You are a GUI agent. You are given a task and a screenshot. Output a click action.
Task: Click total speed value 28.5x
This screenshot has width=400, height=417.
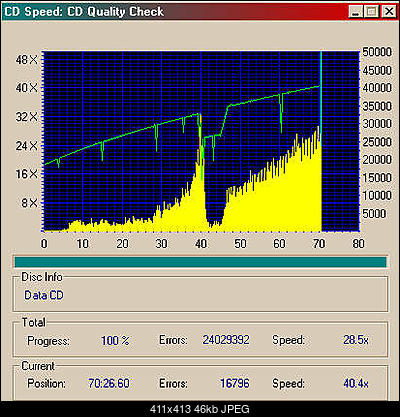[356, 340]
